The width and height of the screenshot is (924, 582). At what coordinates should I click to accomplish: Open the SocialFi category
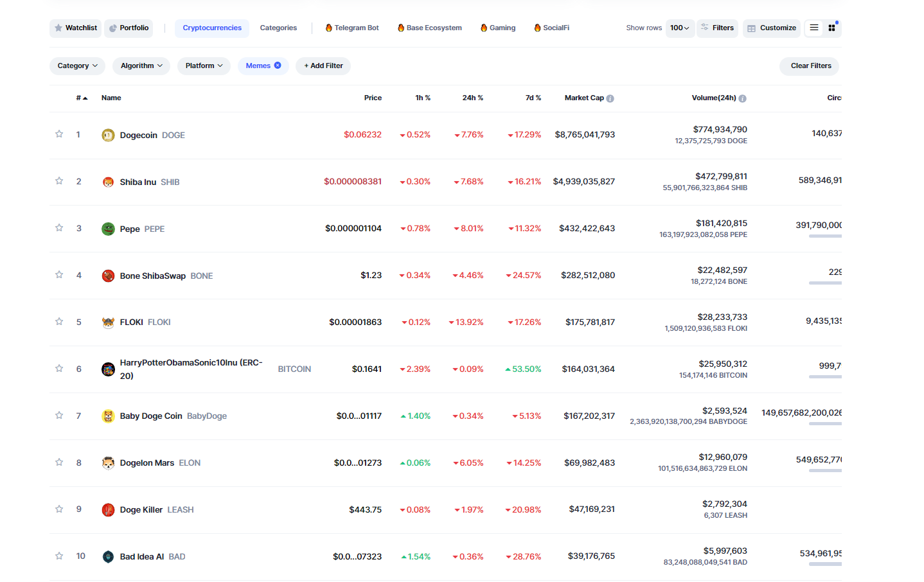click(552, 28)
